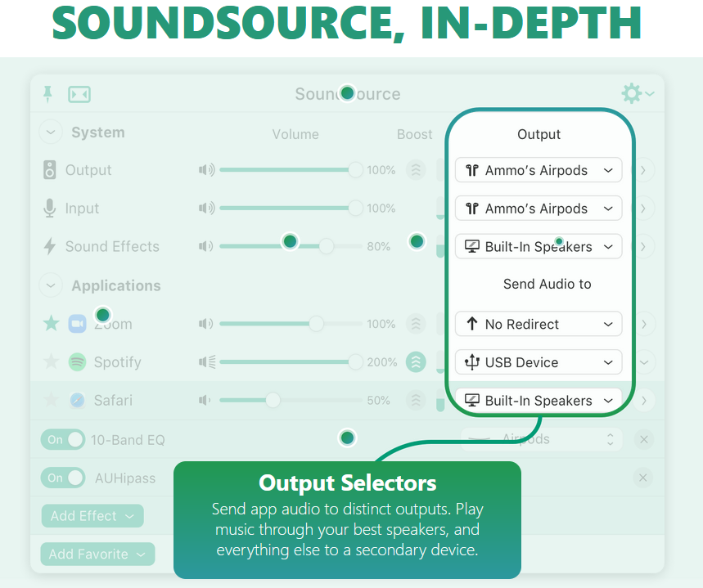Turn off the AUHipass effect
The width and height of the screenshot is (703, 588).
(63, 478)
